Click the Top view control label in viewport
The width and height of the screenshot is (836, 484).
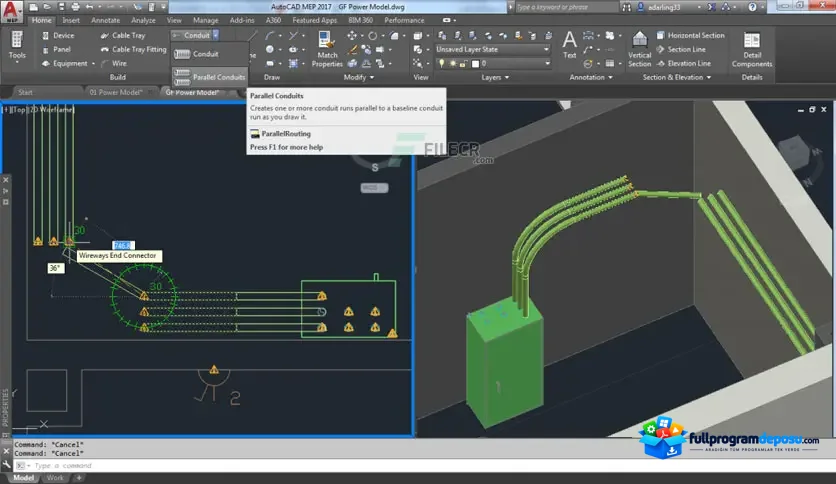pyautogui.click(x=19, y=109)
